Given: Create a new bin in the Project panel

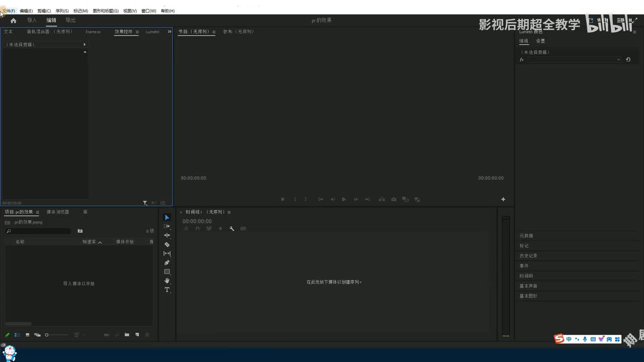Looking at the screenshot, I should [x=127, y=335].
